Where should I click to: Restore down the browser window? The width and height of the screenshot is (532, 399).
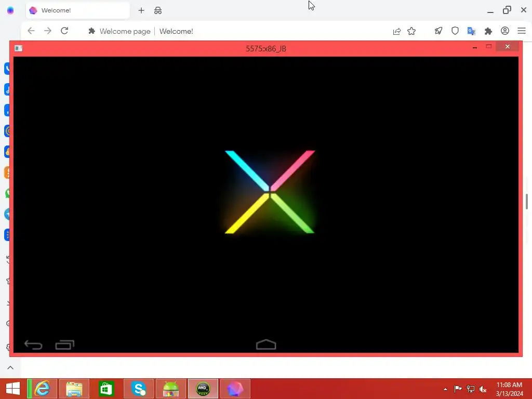507,10
